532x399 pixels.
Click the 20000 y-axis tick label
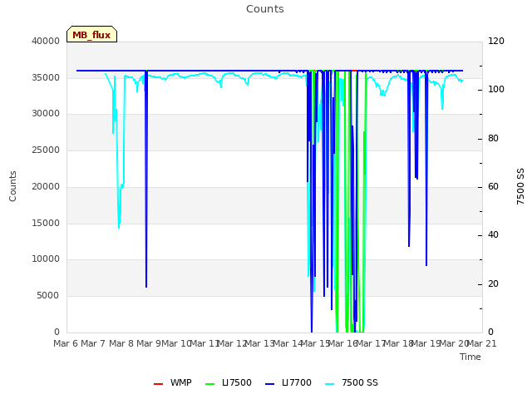pos(46,186)
